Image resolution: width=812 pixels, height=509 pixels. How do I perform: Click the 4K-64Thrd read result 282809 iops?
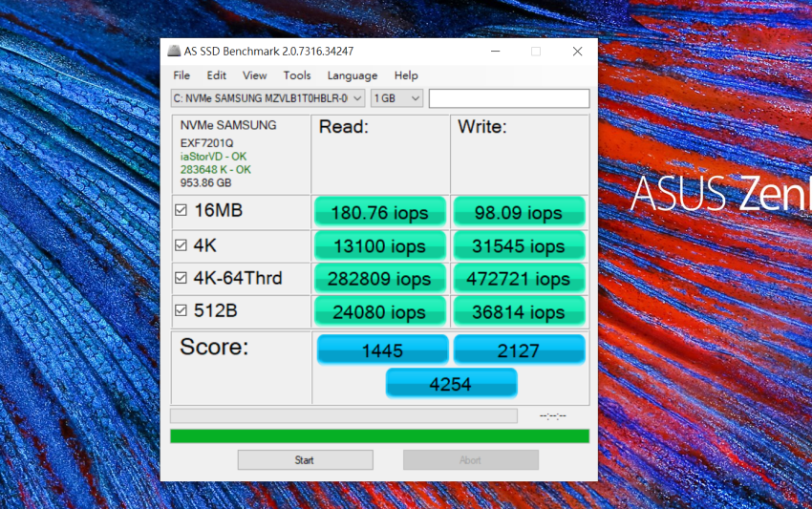(x=379, y=279)
